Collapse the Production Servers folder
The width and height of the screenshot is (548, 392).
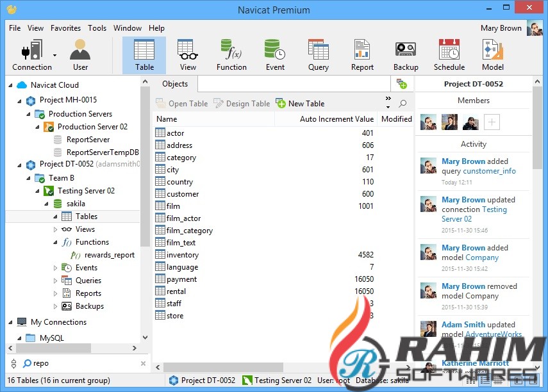[x=29, y=114]
